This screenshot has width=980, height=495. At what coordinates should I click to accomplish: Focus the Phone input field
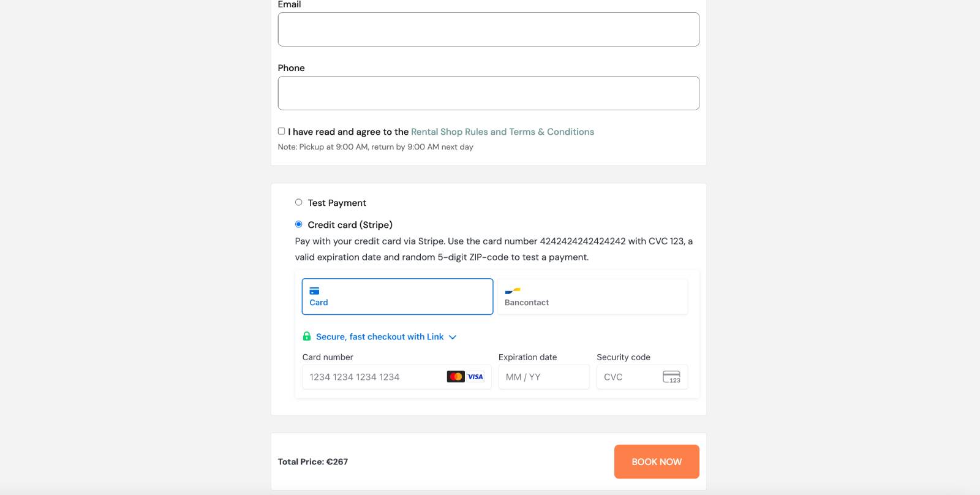click(x=488, y=93)
